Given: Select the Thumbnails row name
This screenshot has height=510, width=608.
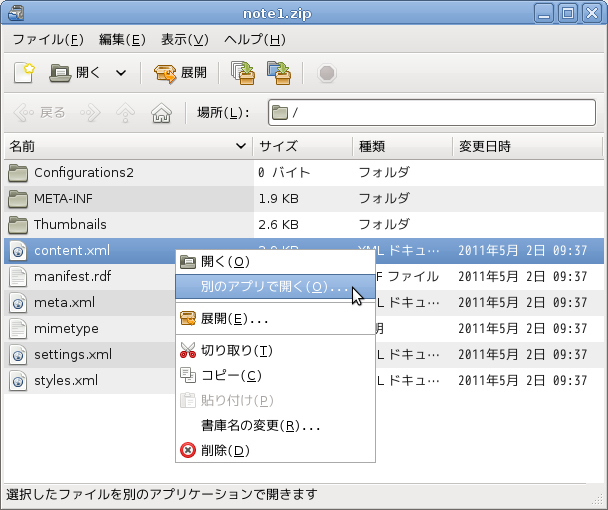Looking at the screenshot, I should click(70, 225).
